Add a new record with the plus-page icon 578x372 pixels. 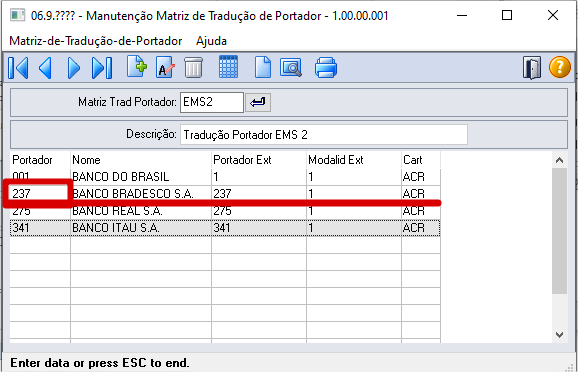pyautogui.click(x=137, y=67)
